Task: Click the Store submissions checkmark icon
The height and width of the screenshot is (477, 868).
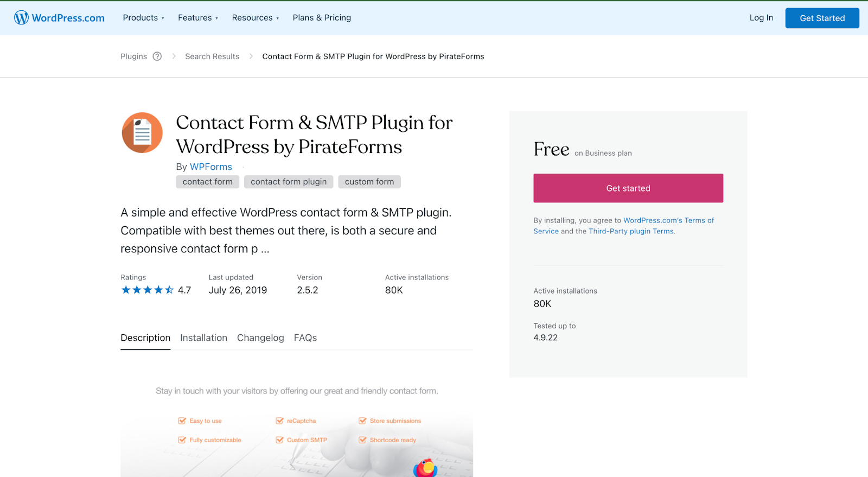Action: (x=362, y=421)
